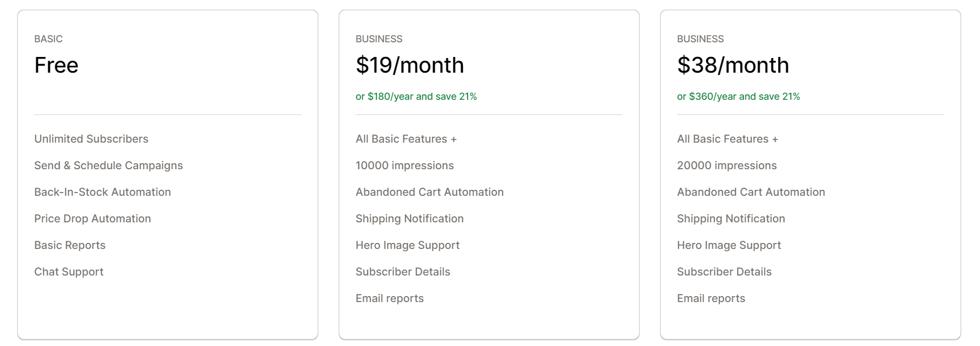Select Back-In-Stock Automation feature text
This screenshot has width=980, height=346.
click(x=102, y=192)
